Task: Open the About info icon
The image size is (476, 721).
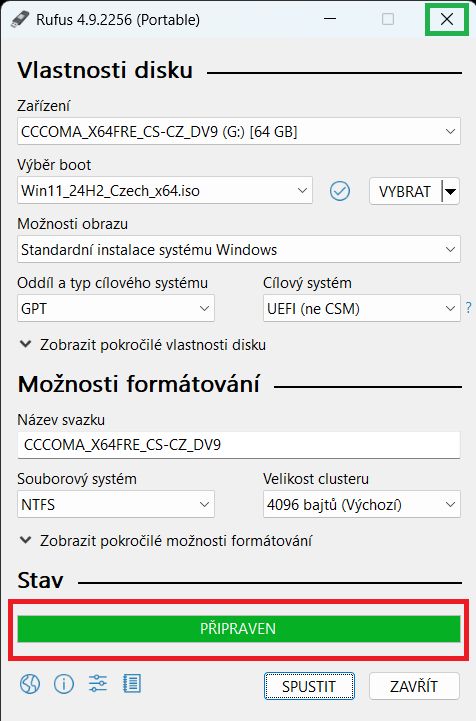Action: coord(64,684)
